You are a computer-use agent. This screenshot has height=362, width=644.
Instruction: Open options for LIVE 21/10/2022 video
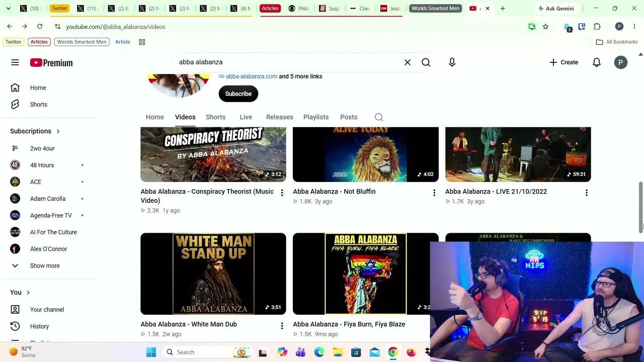click(x=586, y=193)
